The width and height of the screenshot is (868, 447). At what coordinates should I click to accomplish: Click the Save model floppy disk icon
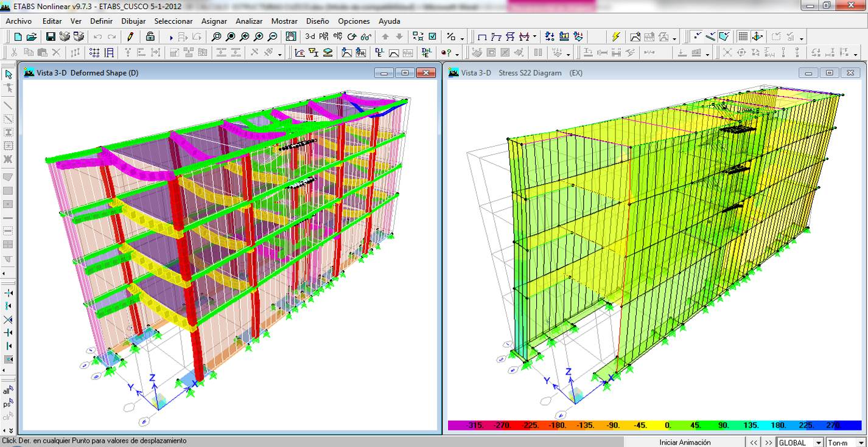click(x=51, y=37)
